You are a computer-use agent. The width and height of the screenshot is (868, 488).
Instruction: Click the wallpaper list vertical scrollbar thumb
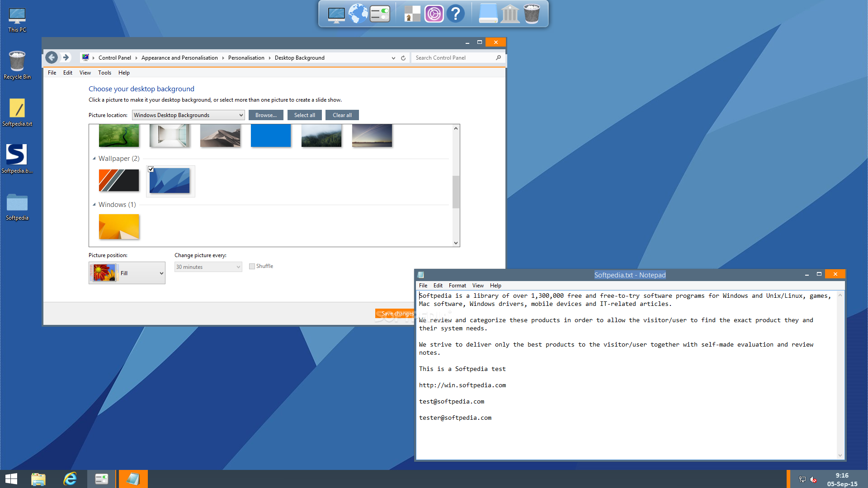tap(456, 192)
